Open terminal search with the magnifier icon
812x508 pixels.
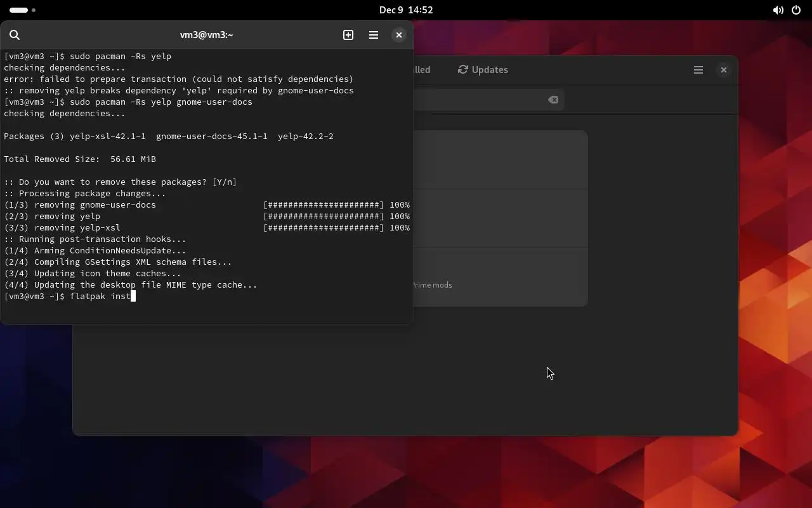click(15, 35)
